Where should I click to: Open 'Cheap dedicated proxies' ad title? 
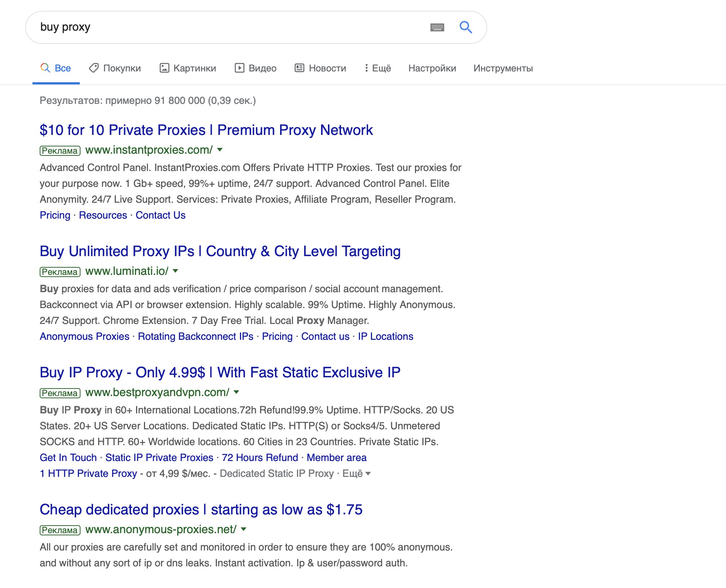tap(201, 510)
